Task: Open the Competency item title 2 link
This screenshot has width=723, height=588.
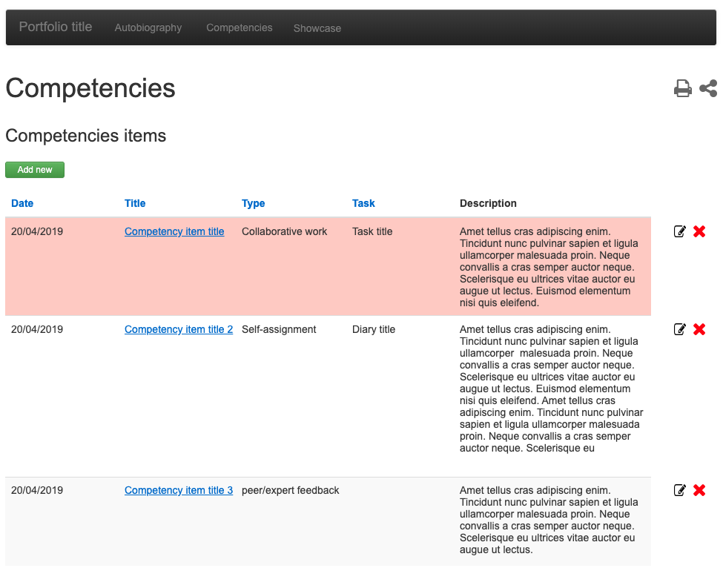Action: pos(179,330)
